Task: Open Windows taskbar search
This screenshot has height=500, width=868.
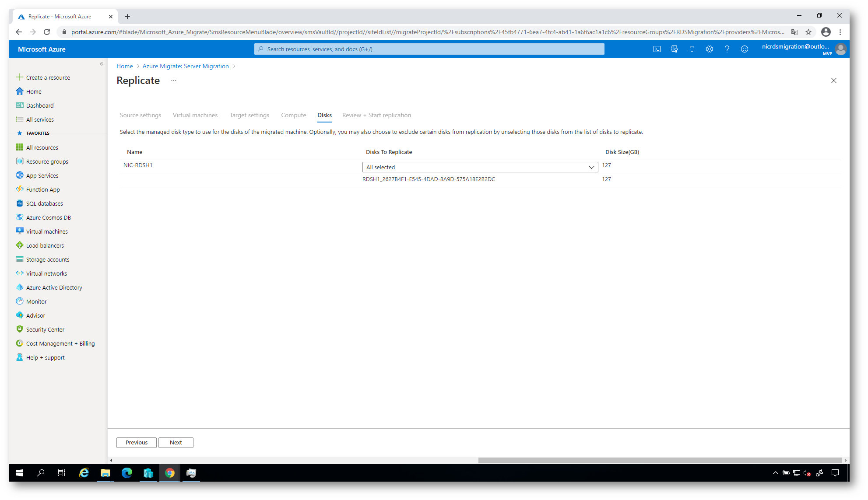Action: click(x=41, y=473)
